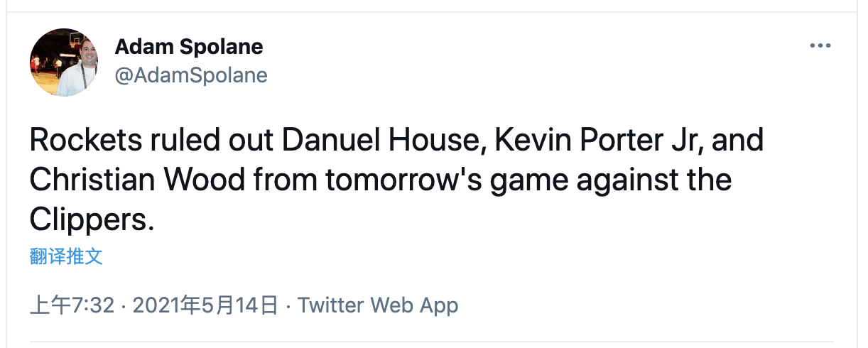Open the Twitter Web App source link
Image resolution: width=868 pixels, height=348 pixels.
378,305
